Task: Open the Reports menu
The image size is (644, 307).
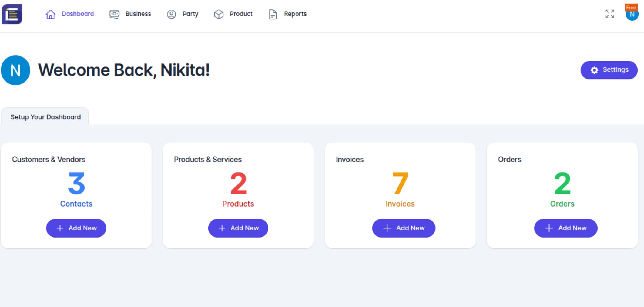Action: pyautogui.click(x=295, y=14)
